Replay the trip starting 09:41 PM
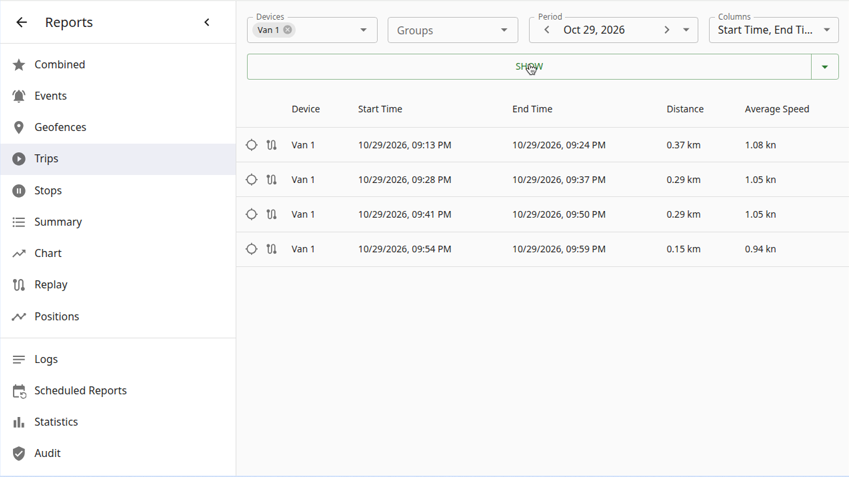This screenshot has height=477, width=849. coord(272,214)
